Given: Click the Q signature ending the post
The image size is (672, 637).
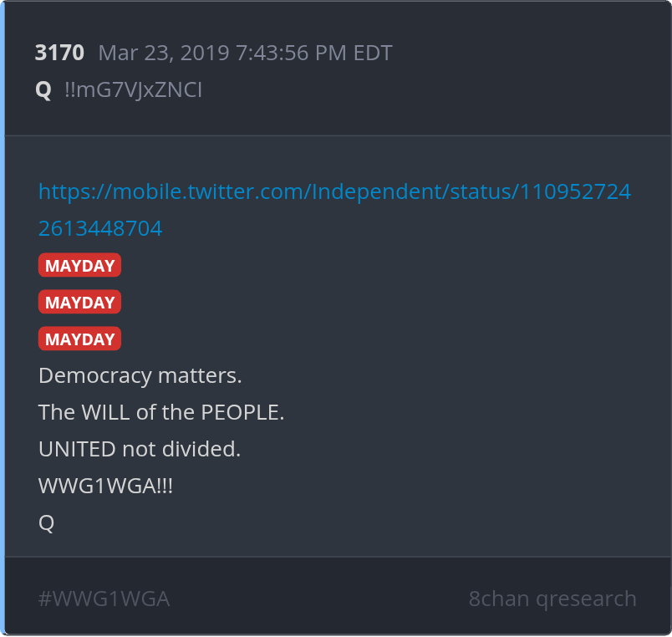Looking at the screenshot, I should pyautogui.click(x=46, y=523).
